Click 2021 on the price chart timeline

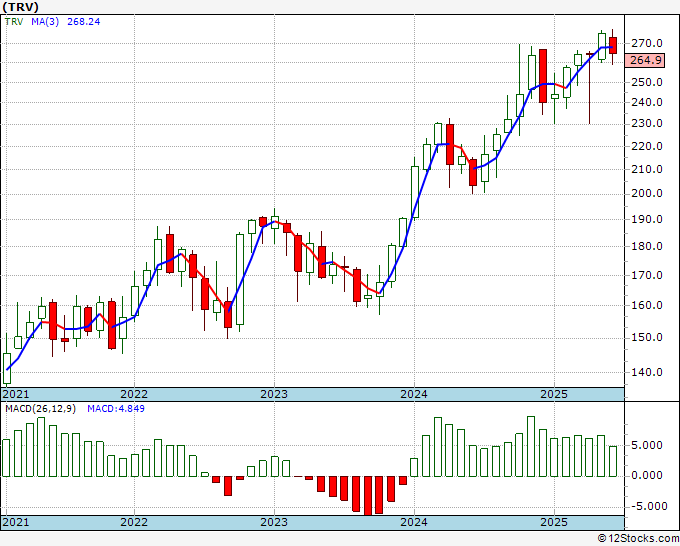(16, 394)
